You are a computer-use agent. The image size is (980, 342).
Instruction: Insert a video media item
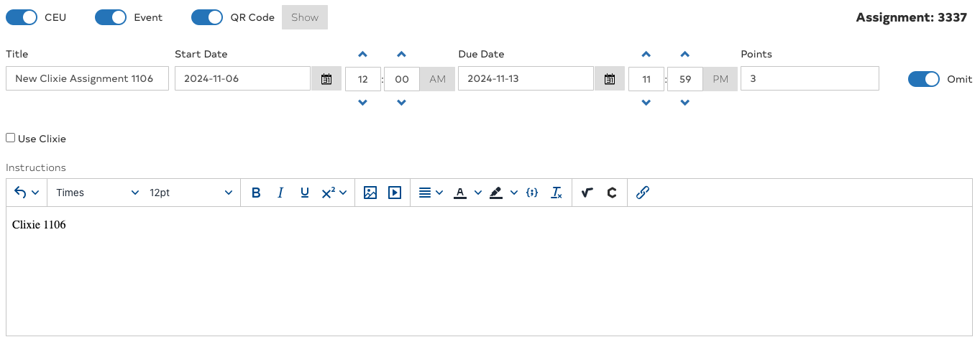coord(395,193)
